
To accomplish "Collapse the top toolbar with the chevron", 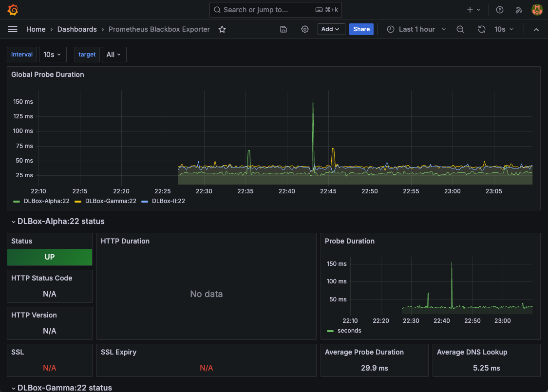I will click(x=536, y=29).
